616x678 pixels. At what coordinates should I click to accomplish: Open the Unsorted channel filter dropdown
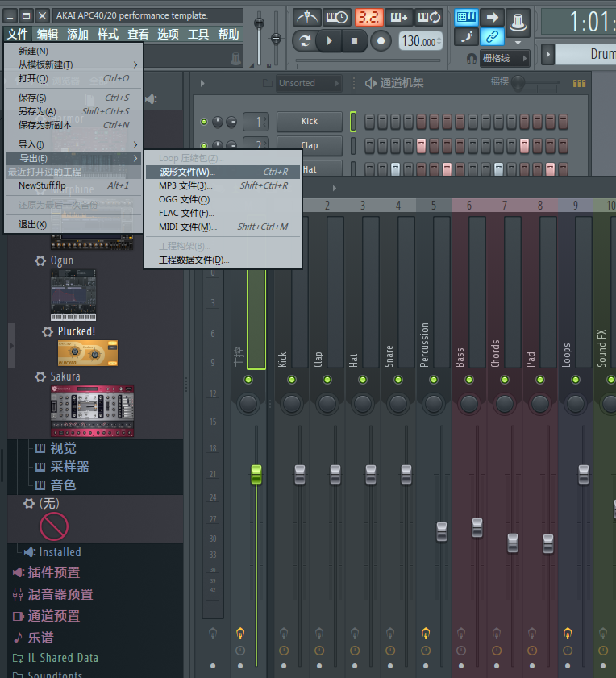[x=307, y=83]
